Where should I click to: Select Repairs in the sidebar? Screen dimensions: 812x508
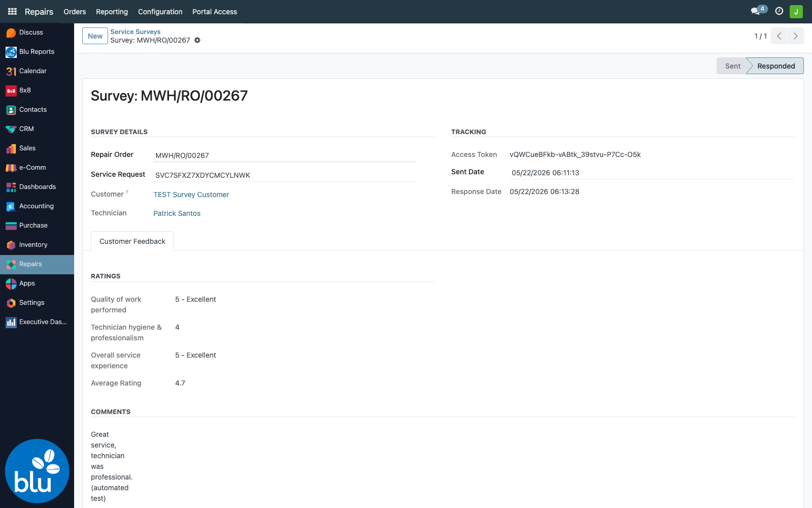[x=37, y=264]
